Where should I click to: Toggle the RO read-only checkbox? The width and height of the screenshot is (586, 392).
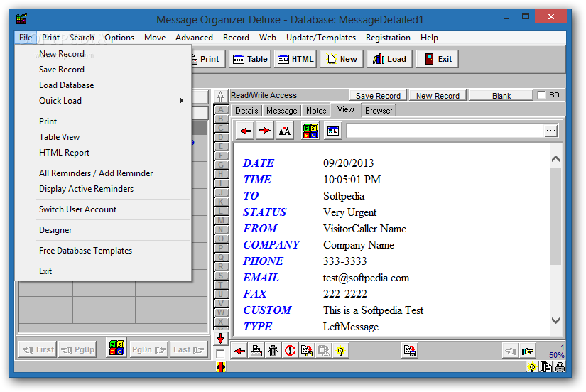[541, 95]
